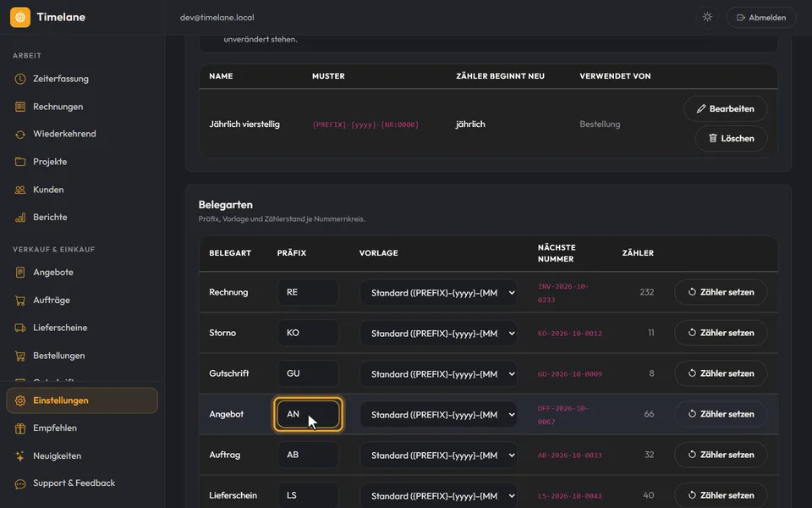Click Zähler setzen in the Auftrag row
The height and width of the screenshot is (508, 812).
(x=721, y=455)
